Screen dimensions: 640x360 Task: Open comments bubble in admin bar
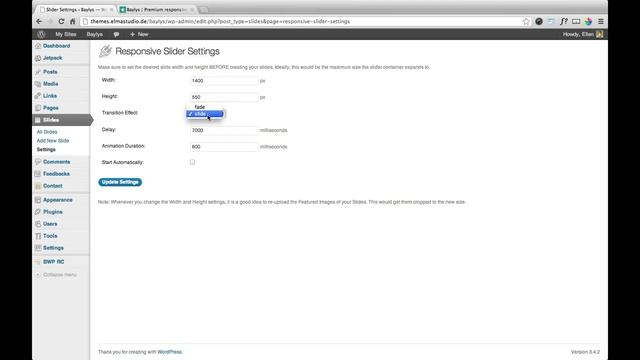tap(116, 34)
